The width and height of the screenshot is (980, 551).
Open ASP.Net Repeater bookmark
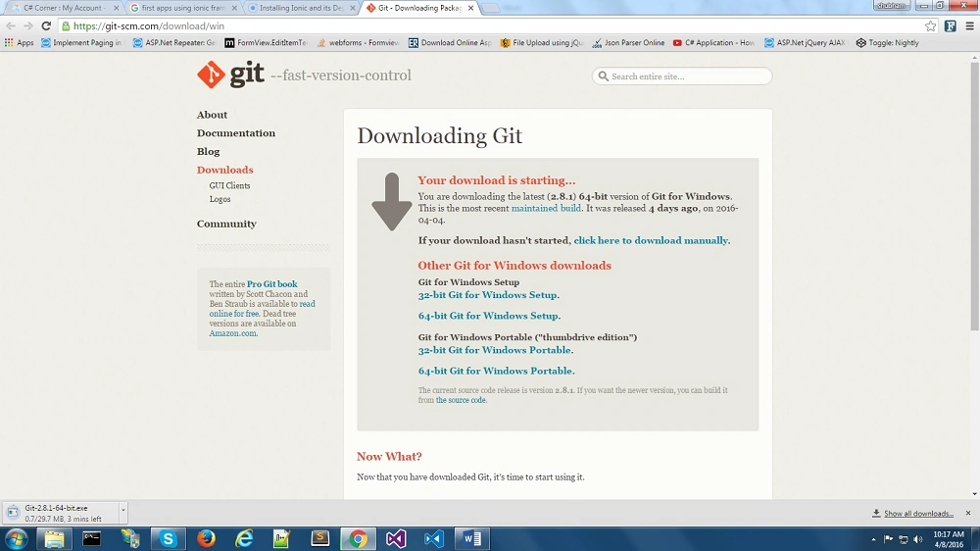pos(174,42)
